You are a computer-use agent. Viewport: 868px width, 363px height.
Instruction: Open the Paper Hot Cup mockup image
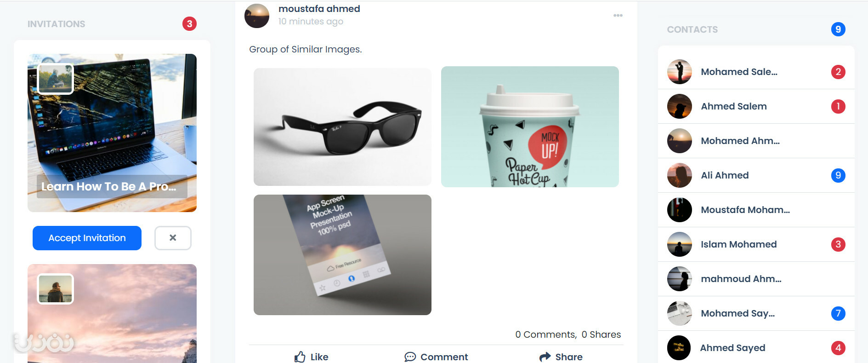[530, 127]
